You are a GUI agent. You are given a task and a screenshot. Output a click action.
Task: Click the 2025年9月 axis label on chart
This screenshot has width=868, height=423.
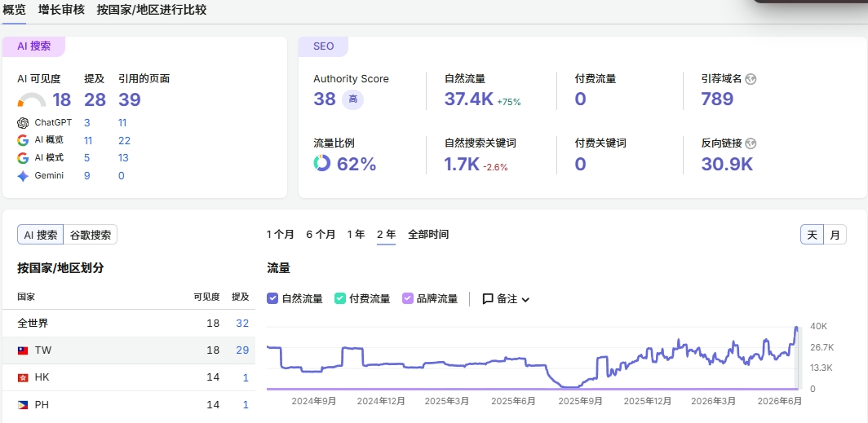pyautogui.click(x=580, y=402)
